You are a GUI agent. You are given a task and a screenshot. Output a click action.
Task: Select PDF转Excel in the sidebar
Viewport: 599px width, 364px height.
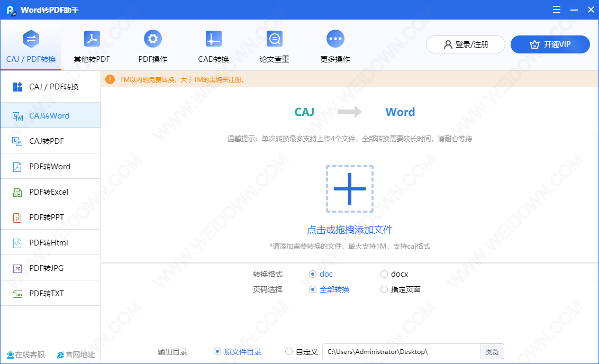(50, 192)
